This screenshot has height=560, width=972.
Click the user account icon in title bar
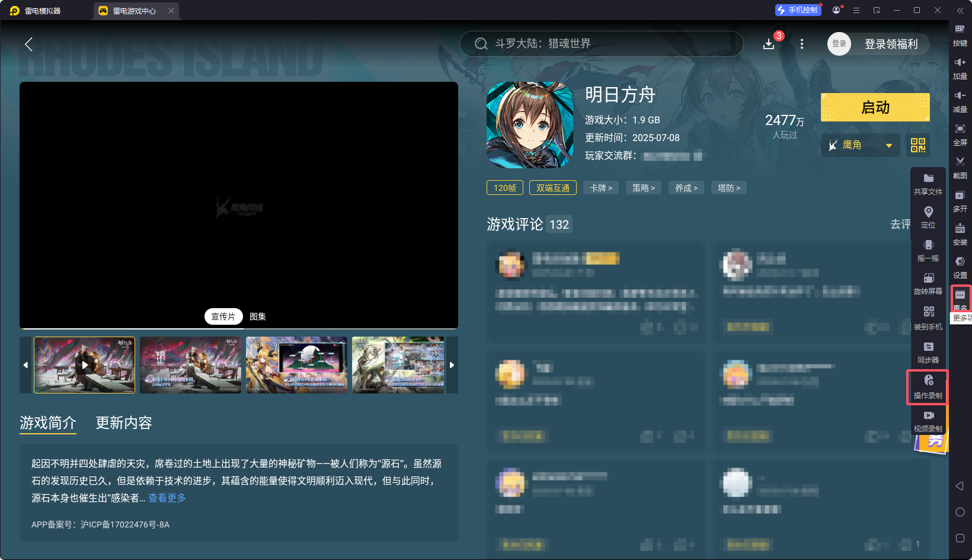click(836, 10)
